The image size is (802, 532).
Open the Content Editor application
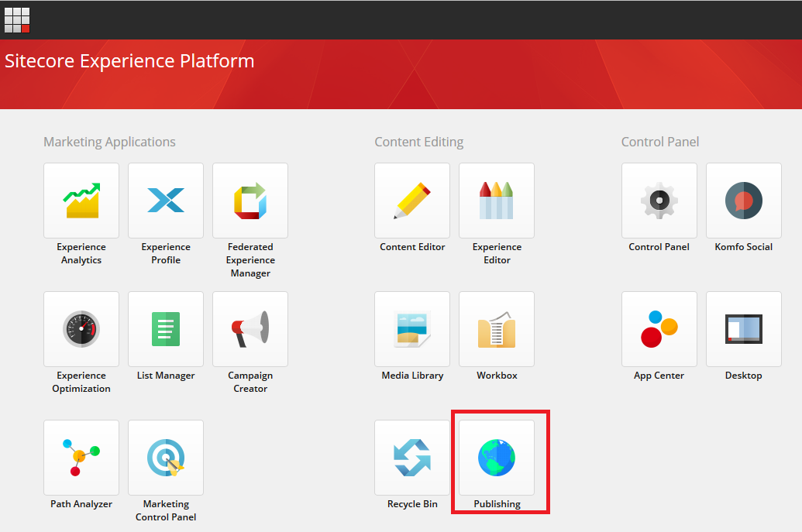pyautogui.click(x=412, y=201)
